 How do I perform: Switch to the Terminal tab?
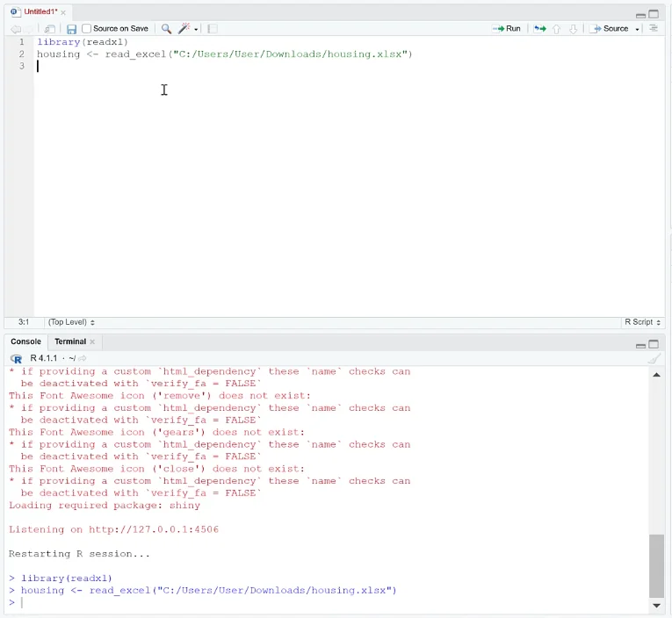coord(70,341)
